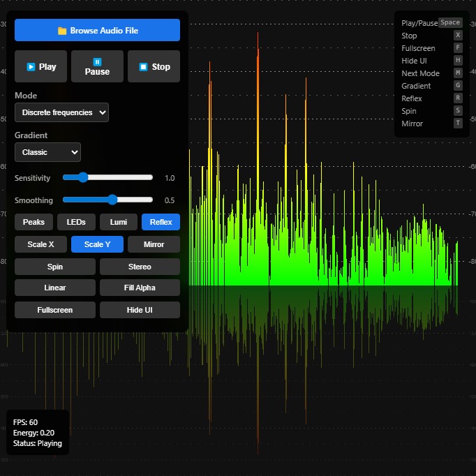Image resolution: width=476 pixels, height=476 pixels.
Task: Click the F key badge for Fullscreen
Action: click(x=458, y=47)
